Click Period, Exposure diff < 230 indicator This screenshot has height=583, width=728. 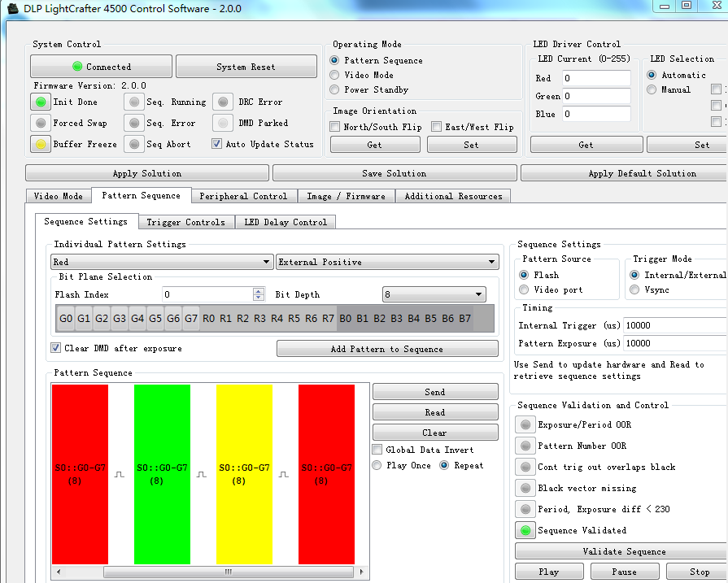(x=525, y=509)
